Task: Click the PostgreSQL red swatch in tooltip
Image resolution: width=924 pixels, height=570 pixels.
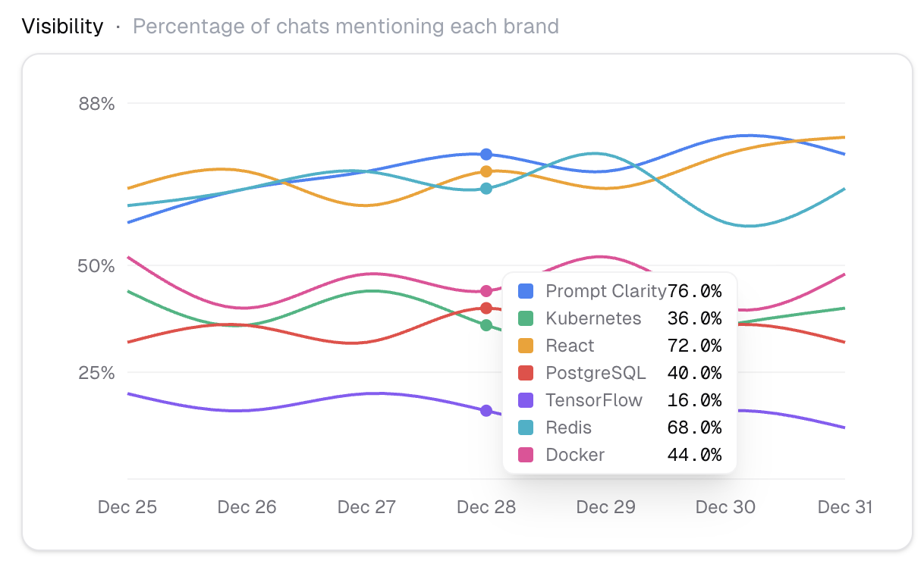Action: pos(526,373)
